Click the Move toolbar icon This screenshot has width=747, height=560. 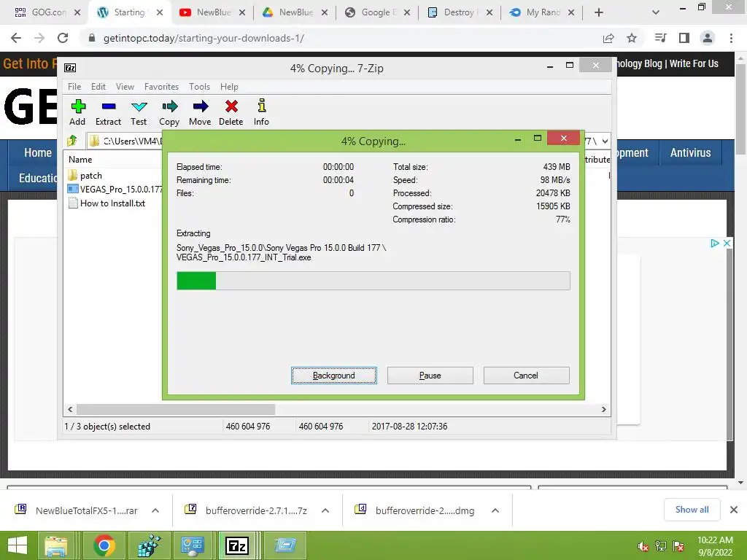point(200,112)
